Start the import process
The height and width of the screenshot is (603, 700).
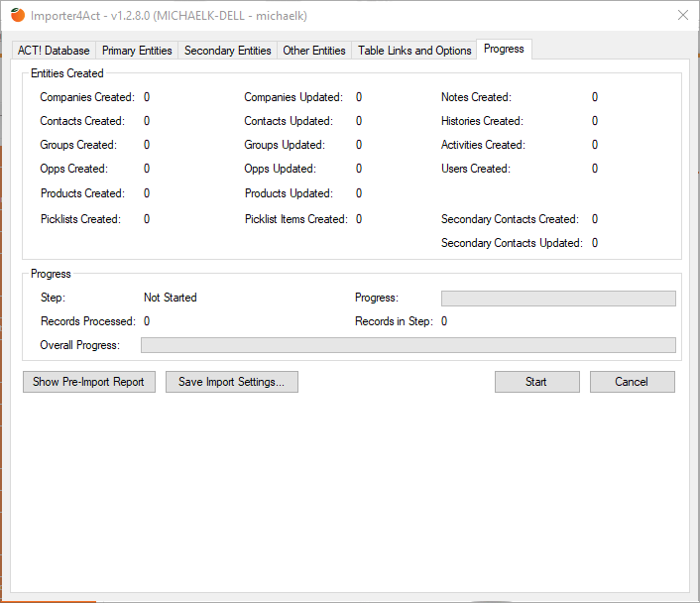point(537,382)
